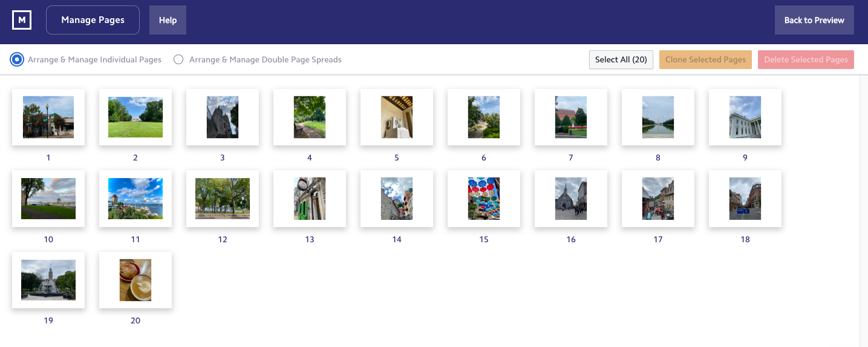Click the page number label 20
The width and height of the screenshot is (868, 347).
[135, 320]
